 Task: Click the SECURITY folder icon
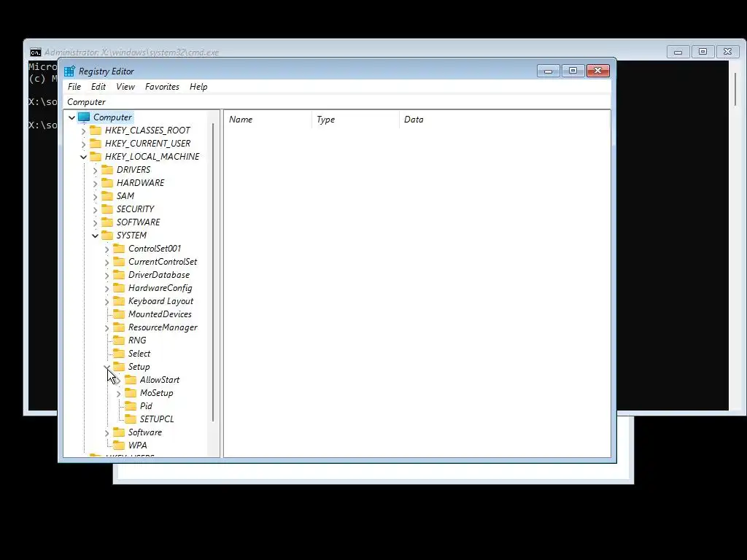pyautogui.click(x=107, y=209)
